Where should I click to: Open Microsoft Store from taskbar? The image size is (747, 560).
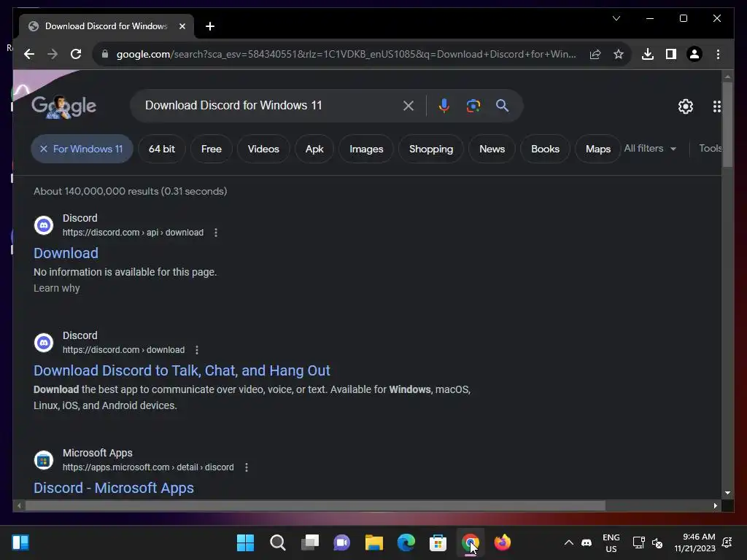coord(438,542)
